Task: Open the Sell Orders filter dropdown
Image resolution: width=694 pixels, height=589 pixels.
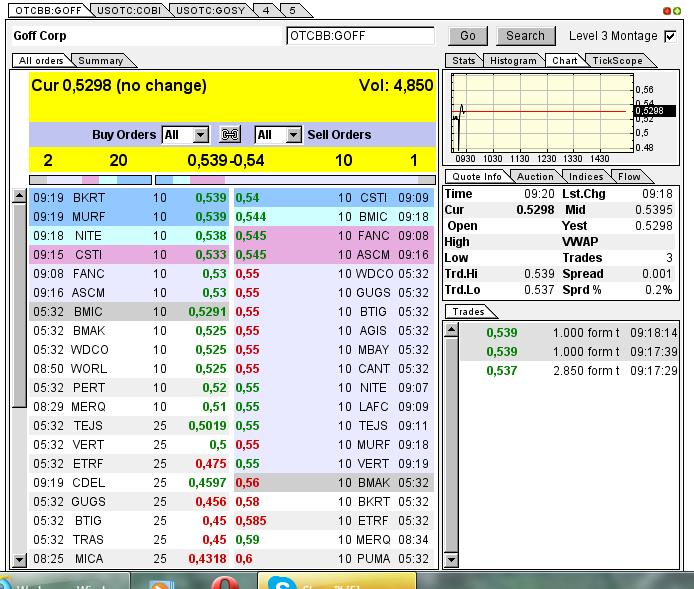Action: click(278, 135)
